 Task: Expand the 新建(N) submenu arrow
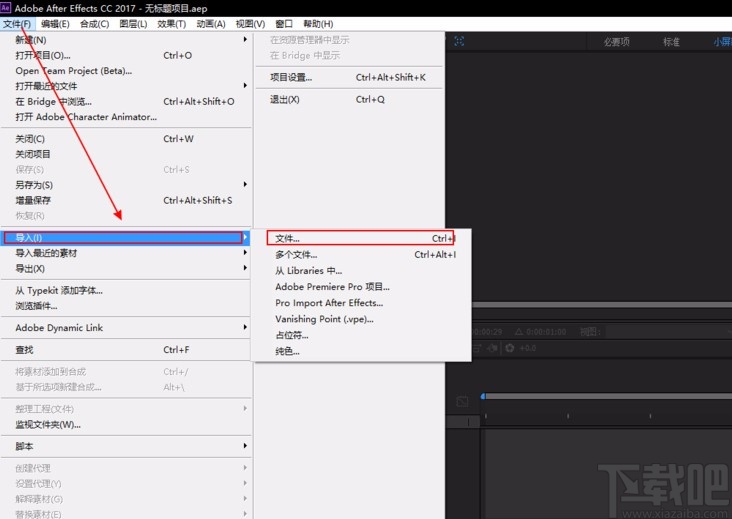[x=245, y=40]
